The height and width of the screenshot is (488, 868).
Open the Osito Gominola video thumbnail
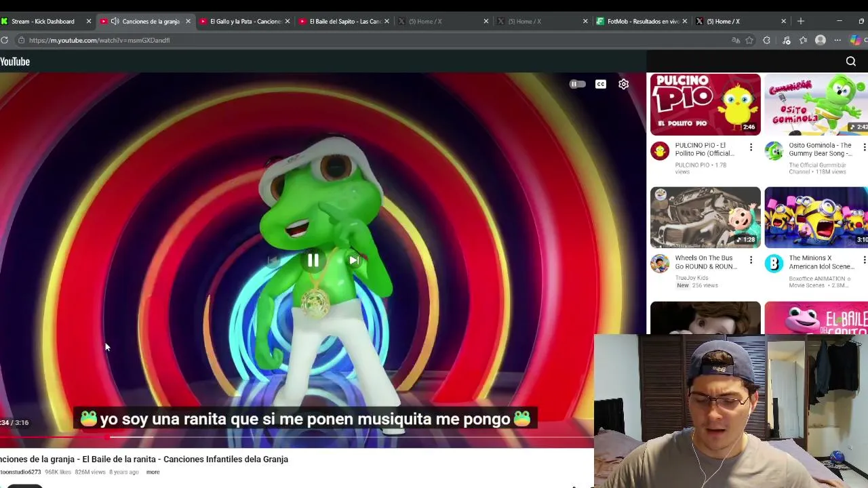816,104
